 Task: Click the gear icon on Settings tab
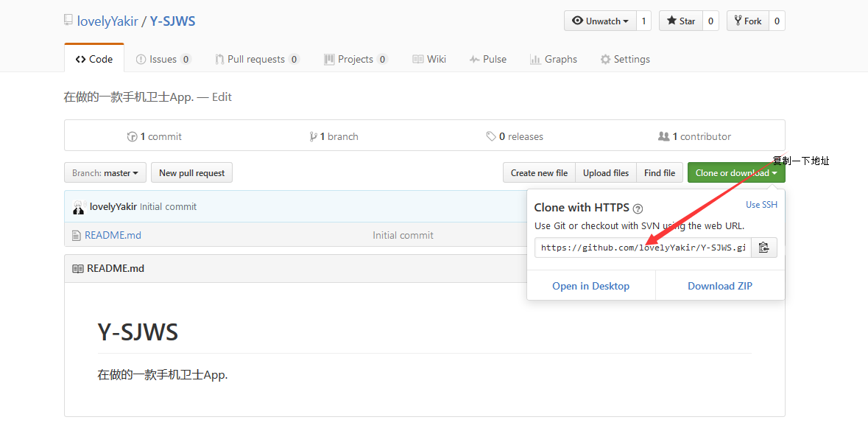(x=605, y=59)
